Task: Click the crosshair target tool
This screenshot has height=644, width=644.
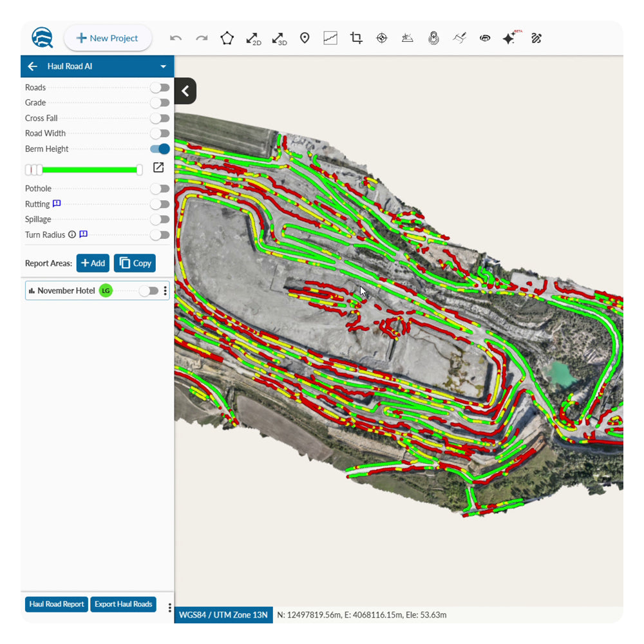Action: point(382,38)
